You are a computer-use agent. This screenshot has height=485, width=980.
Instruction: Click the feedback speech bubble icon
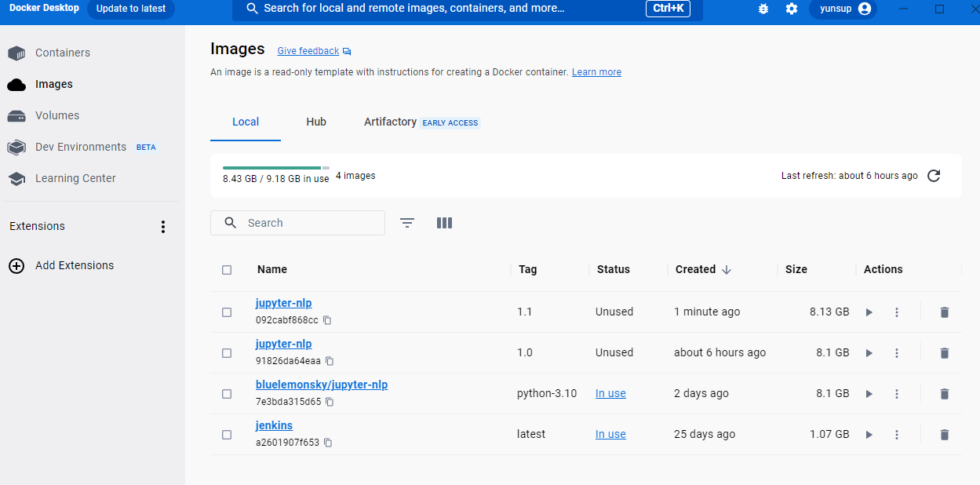347,52
